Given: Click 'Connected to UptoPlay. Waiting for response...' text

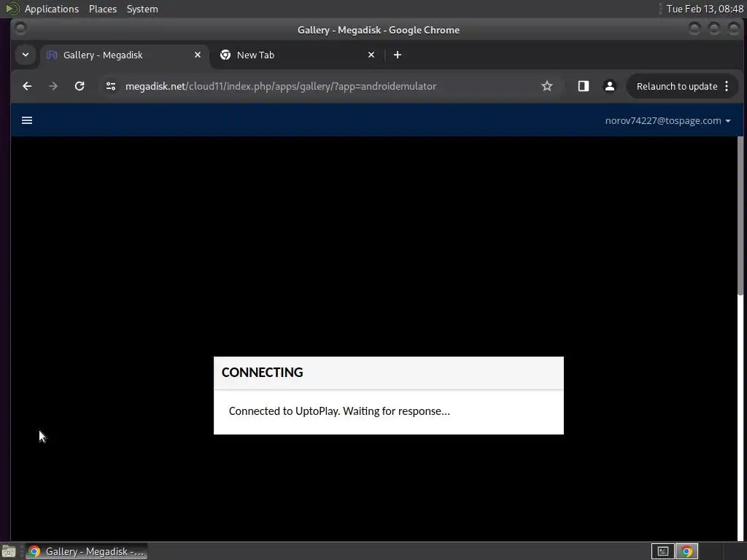Looking at the screenshot, I should 339,411.
